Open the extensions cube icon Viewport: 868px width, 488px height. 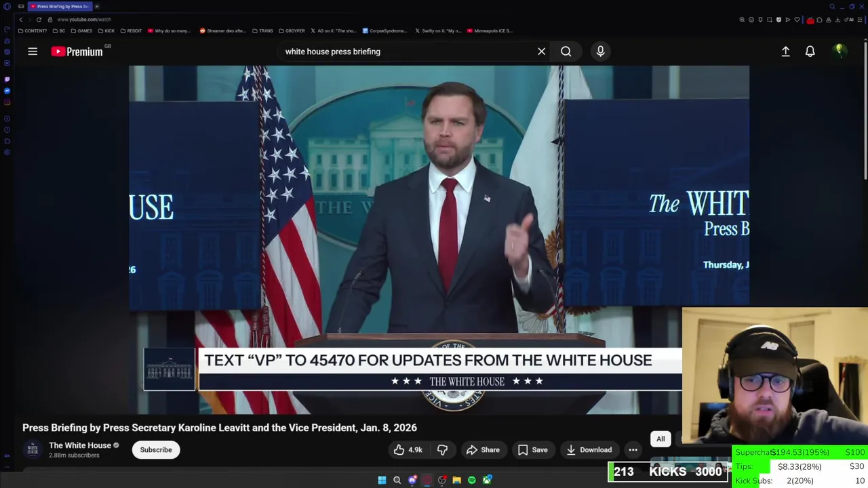click(x=819, y=20)
